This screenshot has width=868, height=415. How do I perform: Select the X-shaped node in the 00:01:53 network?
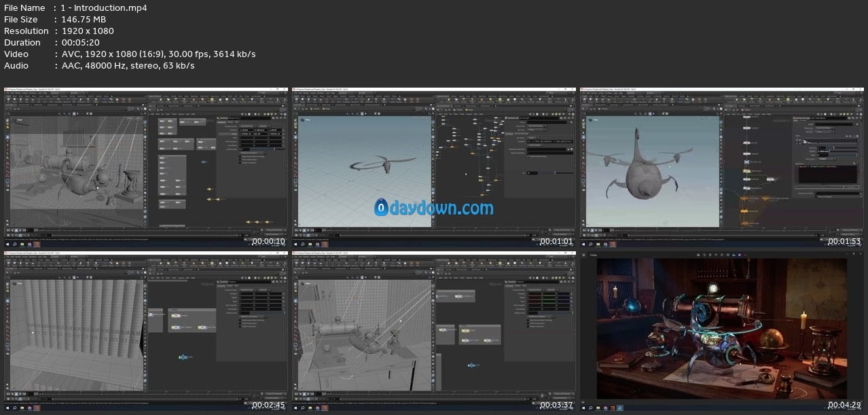click(x=748, y=162)
